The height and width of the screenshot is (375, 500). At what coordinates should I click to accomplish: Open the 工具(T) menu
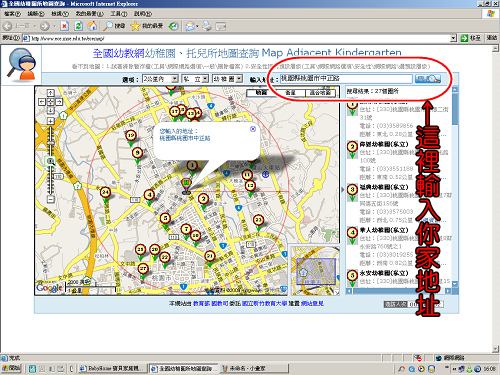tap(119, 14)
